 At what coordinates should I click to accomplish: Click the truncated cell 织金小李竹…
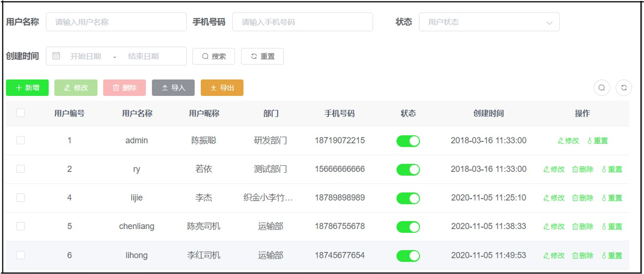[x=268, y=198]
